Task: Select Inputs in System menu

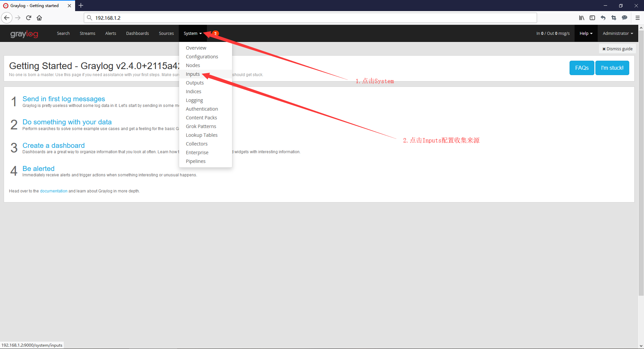Action: point(206,74)
